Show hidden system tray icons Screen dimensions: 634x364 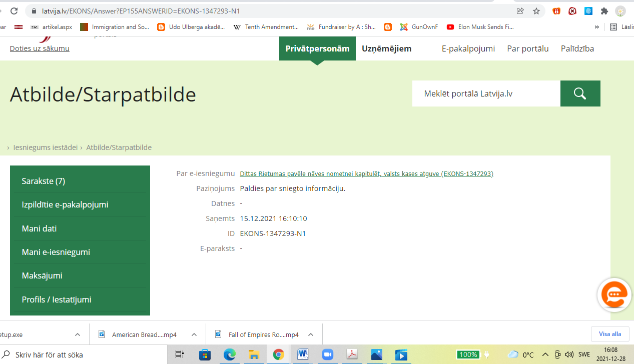click(x=545, y=354)
